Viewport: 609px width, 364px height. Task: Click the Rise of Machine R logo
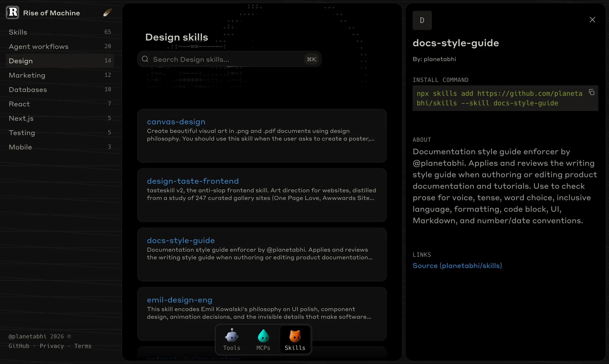tap(12, 12)
